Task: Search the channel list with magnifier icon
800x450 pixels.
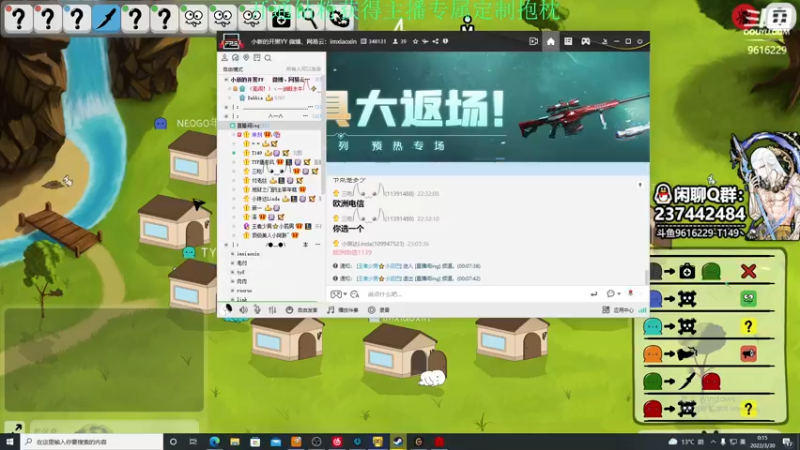Action: tap(268, 58)
